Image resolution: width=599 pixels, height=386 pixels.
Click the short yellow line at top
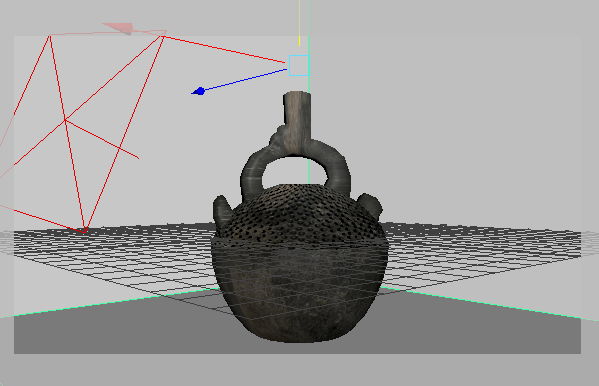coord(300,41)
